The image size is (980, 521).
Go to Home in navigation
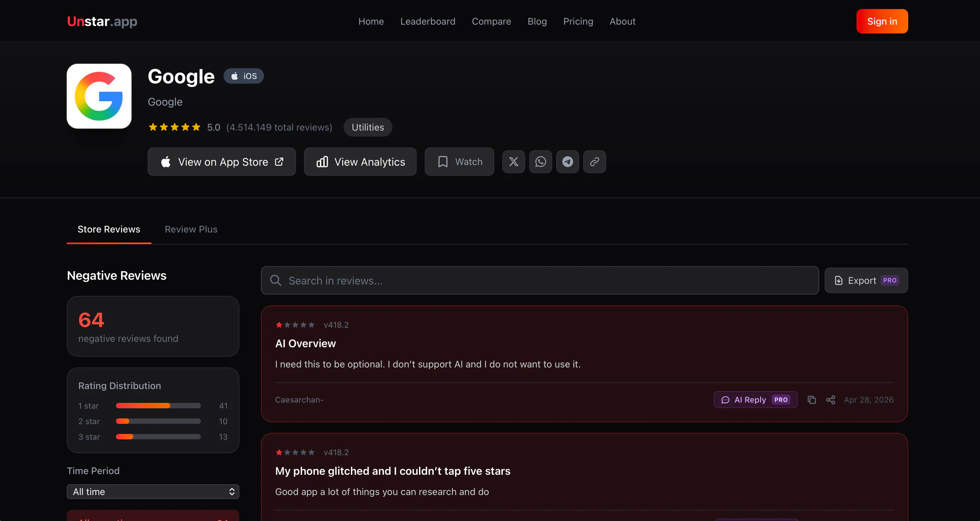point(371,21)
